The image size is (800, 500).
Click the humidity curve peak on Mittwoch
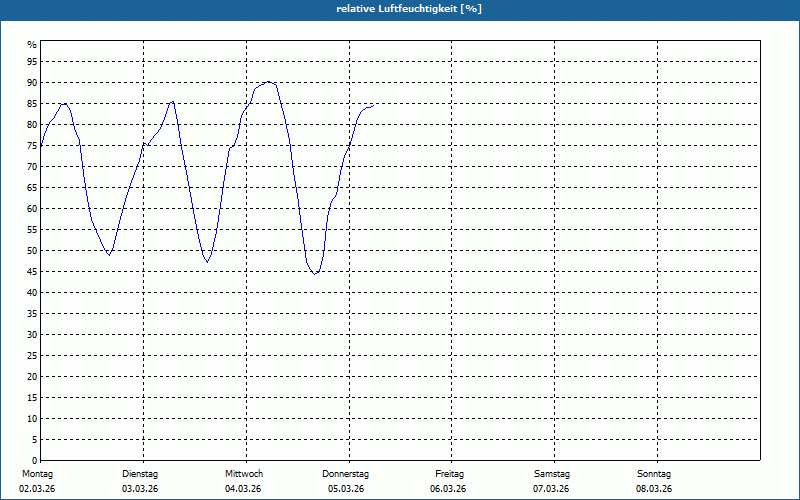pyautogui.click(x=268, y=82)
